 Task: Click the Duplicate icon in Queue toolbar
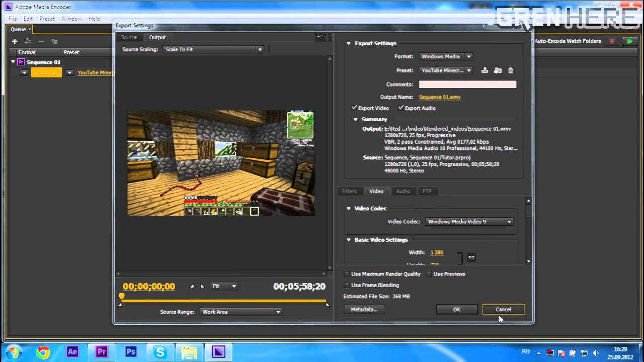point(54,41)
